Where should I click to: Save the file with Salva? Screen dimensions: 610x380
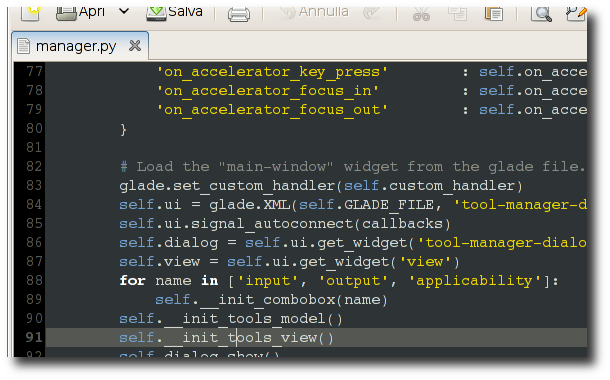[174, 12]
